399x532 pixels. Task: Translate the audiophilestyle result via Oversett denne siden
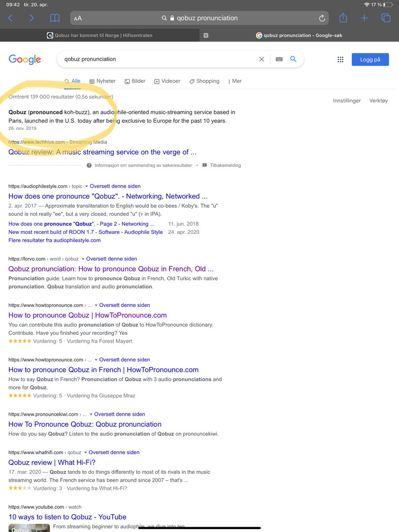(x=115, y=186)
